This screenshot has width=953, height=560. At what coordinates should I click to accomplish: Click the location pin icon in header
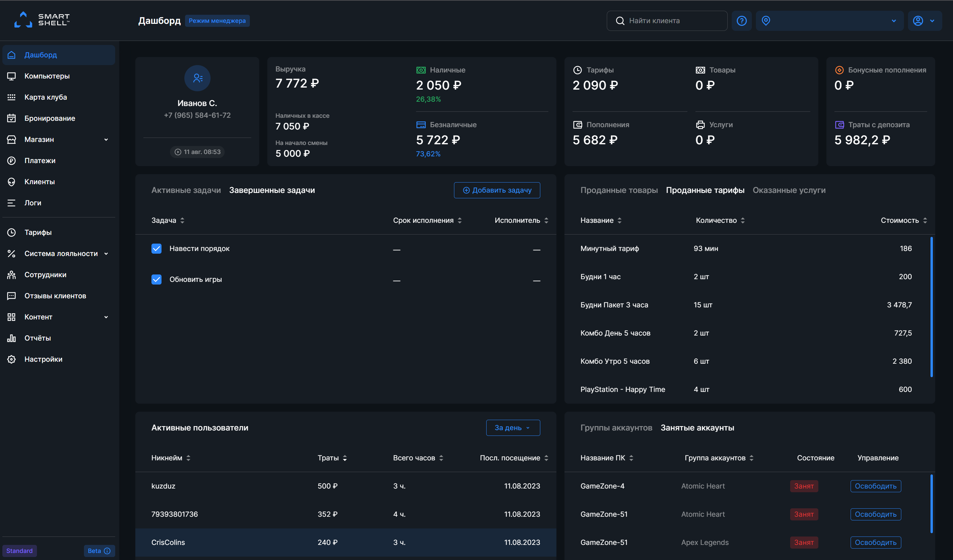(x=765, y=21)
